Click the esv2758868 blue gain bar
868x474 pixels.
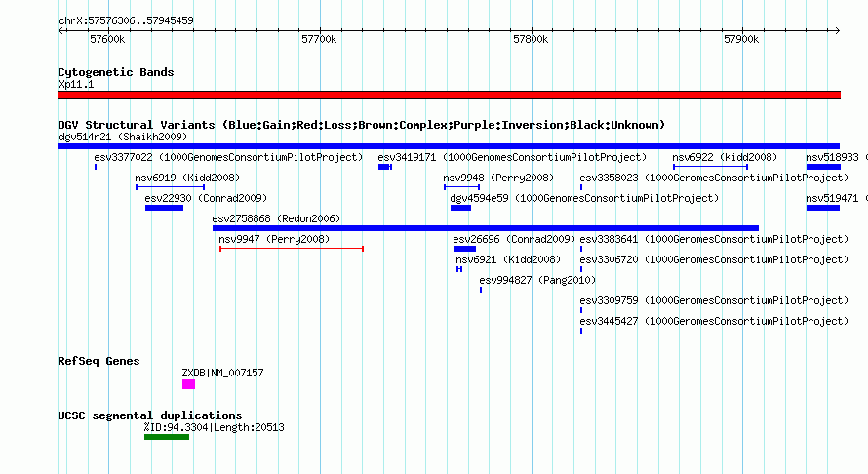click(486, 228)
